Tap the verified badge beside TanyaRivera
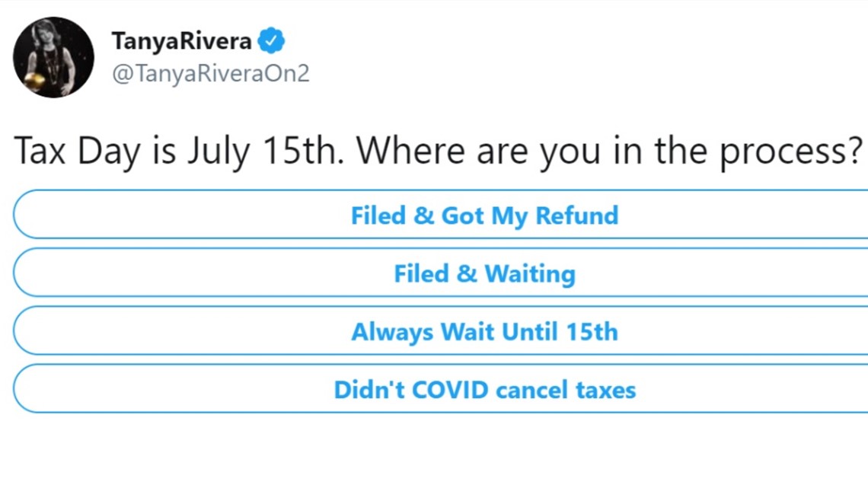The height and width of the screenshot is (488, 868). [271, 40]
